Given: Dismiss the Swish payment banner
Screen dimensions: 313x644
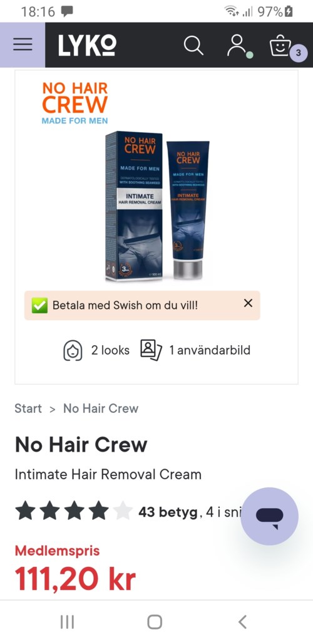Looking at the screenshot, I should [x=248, y=303].
